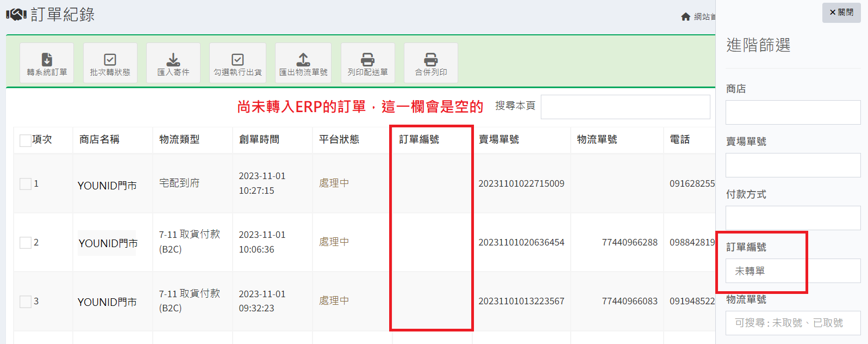
Task: Click the 賣場單號 filter input field
Action: coord(792,165)
